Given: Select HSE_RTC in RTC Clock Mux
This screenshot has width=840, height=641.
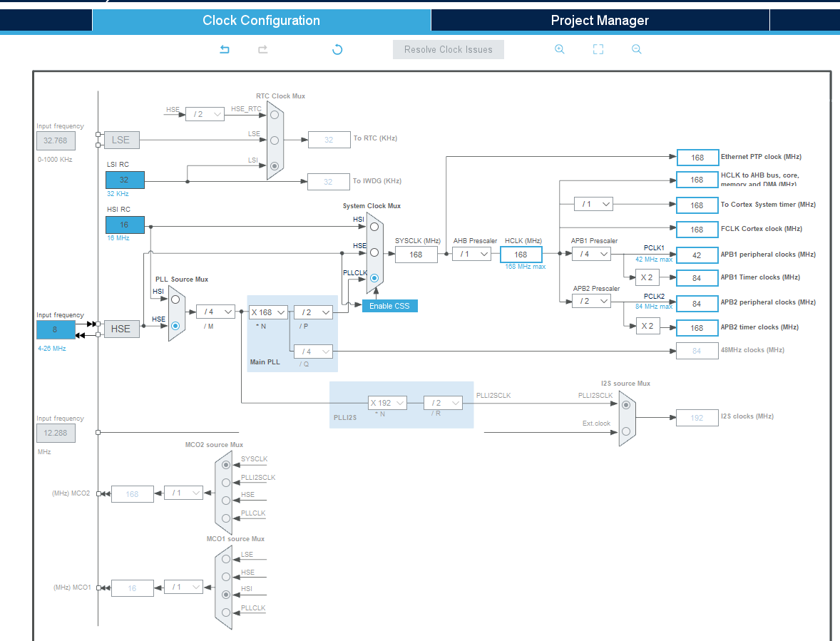Looking at the screenshot, I should click(x=275, y=115).
